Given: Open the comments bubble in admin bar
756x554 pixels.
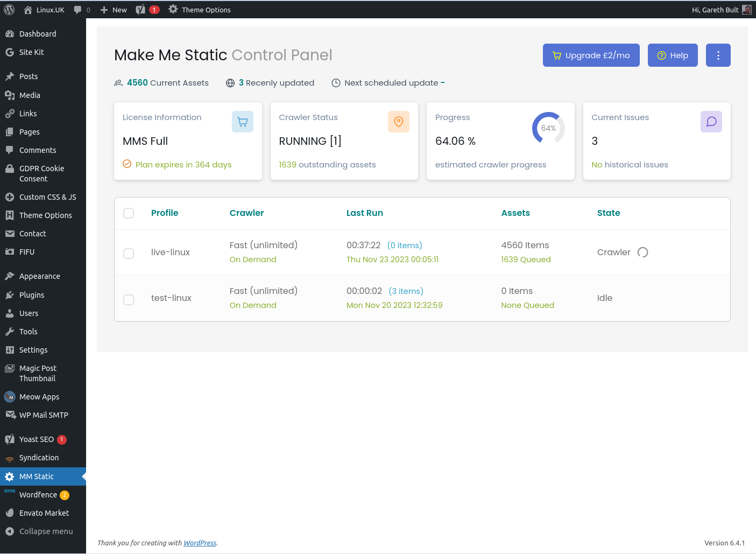Looking at the screenshot, I should tap(78, 10).
